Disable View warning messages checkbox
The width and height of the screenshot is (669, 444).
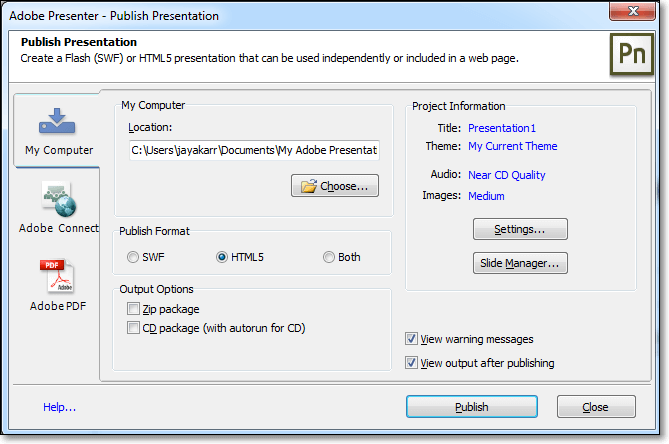(412, 339)
